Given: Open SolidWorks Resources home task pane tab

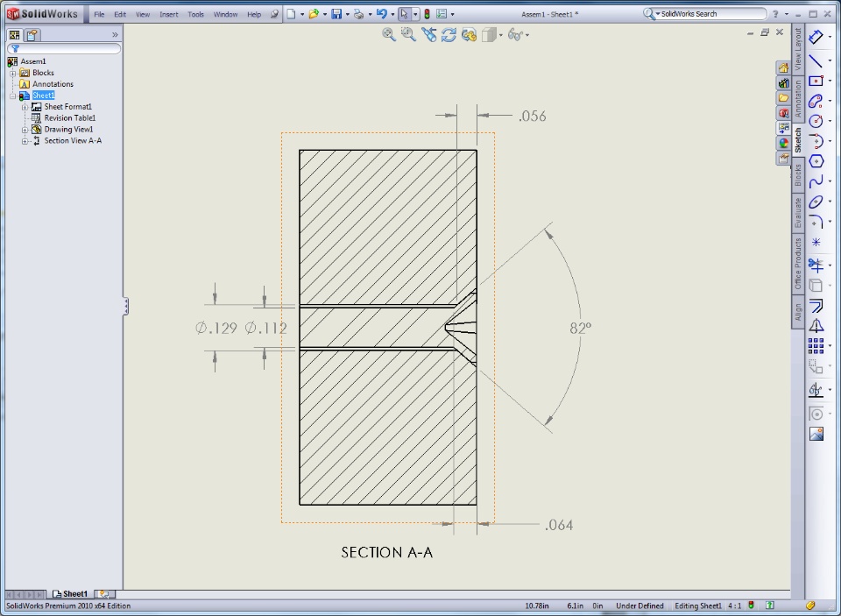Looking at the screenshot, I should pos(783,67).
